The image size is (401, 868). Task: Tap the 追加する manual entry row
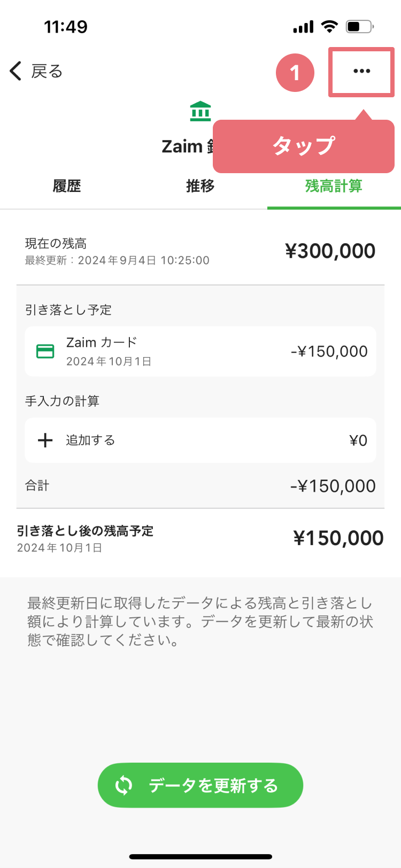click(200, 440)
